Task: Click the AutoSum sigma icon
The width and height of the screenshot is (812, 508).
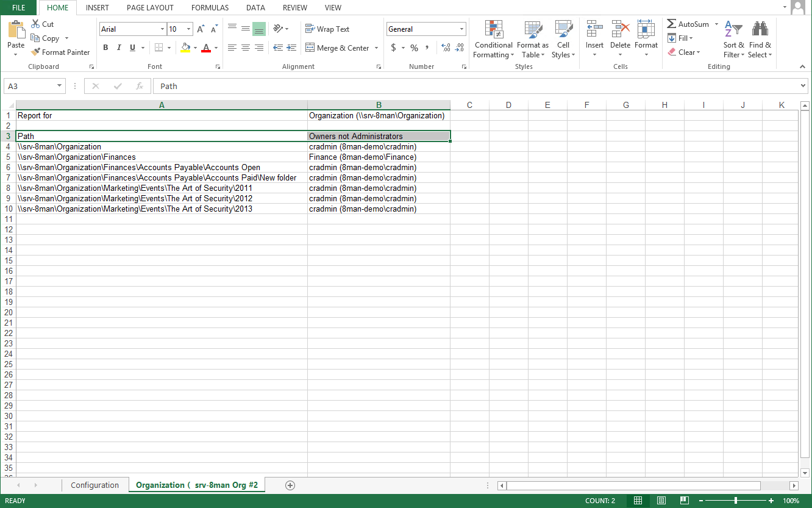Action: (671, 24)
